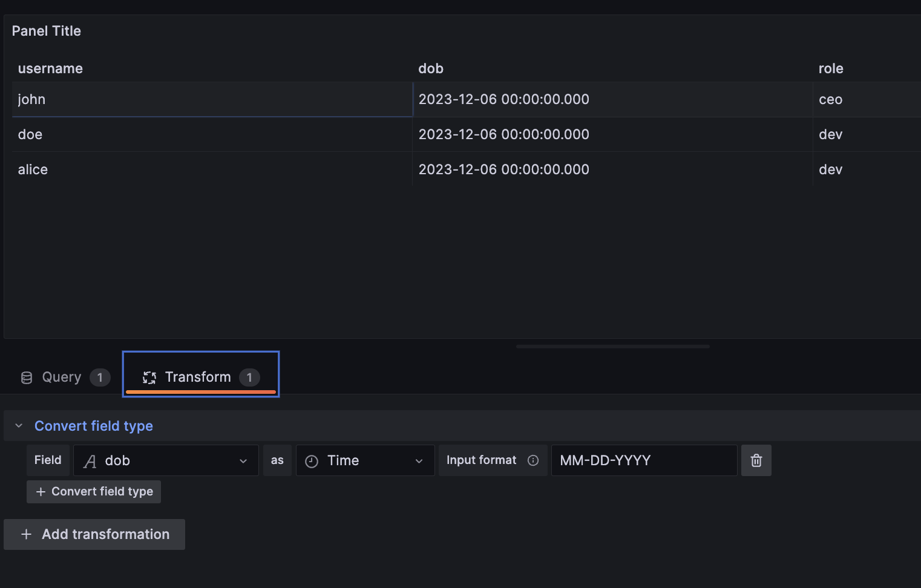This screenshot has height=588, width=921.
Task: Collapse the Convert field type section
Action: [18, 425]
